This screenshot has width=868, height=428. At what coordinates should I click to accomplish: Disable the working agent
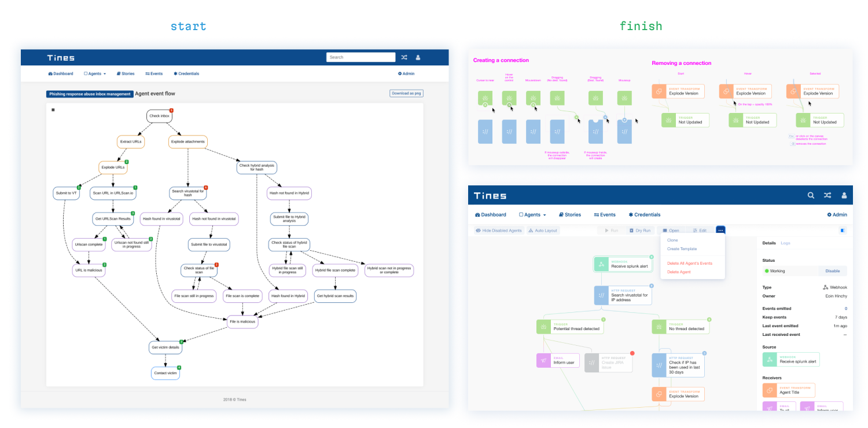pos(832,270)
